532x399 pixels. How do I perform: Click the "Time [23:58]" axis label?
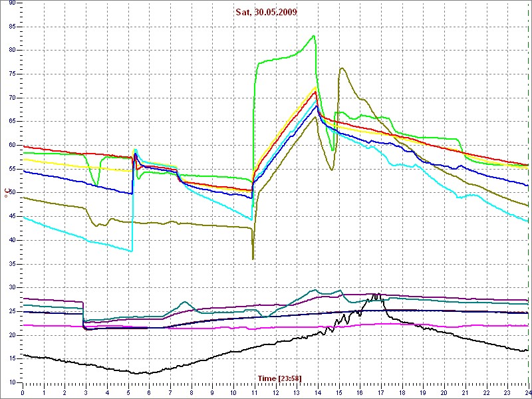pyautogui.click(x=280, y=378)
